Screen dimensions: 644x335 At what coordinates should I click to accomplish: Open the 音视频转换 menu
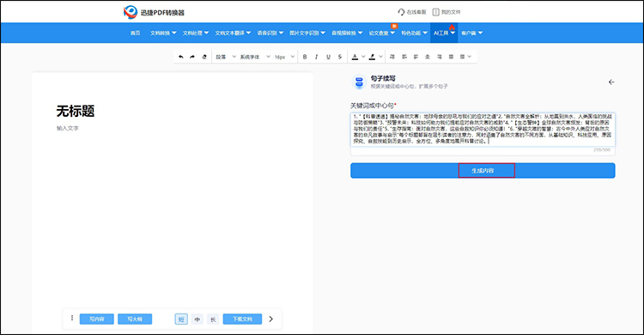coord(347,33)
